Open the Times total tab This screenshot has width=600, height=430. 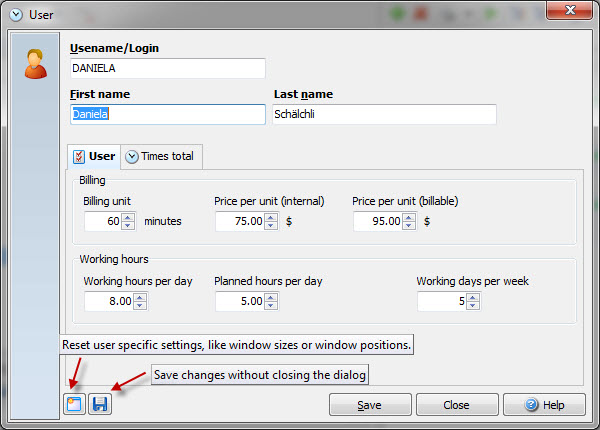[x=161, y=156]
